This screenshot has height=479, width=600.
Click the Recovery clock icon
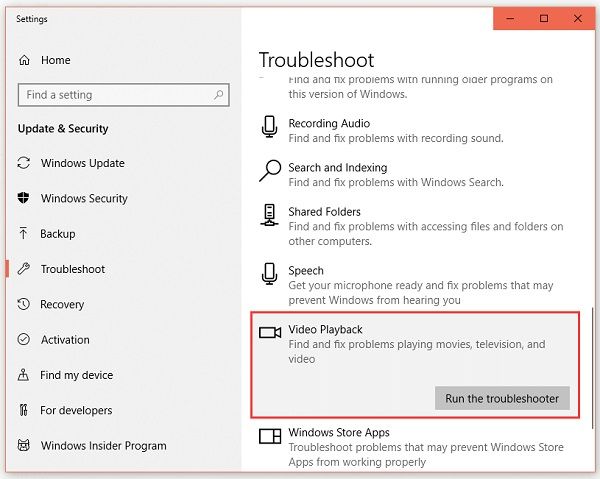24,304
